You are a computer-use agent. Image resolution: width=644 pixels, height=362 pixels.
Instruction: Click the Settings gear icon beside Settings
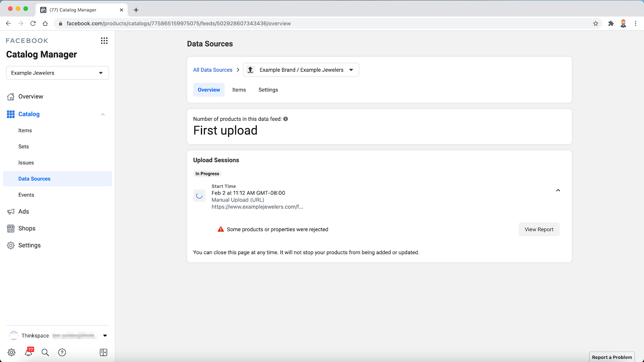(x=11, y=246)
